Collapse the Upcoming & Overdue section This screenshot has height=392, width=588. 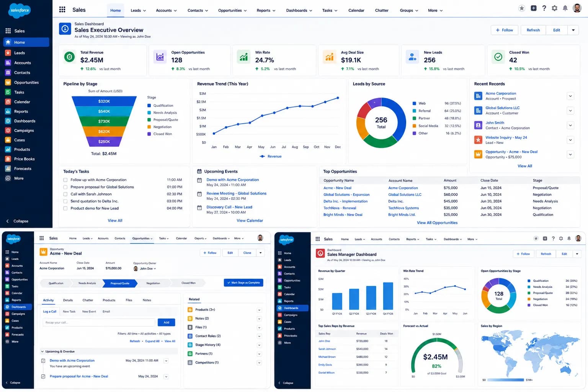pos(42,351)
